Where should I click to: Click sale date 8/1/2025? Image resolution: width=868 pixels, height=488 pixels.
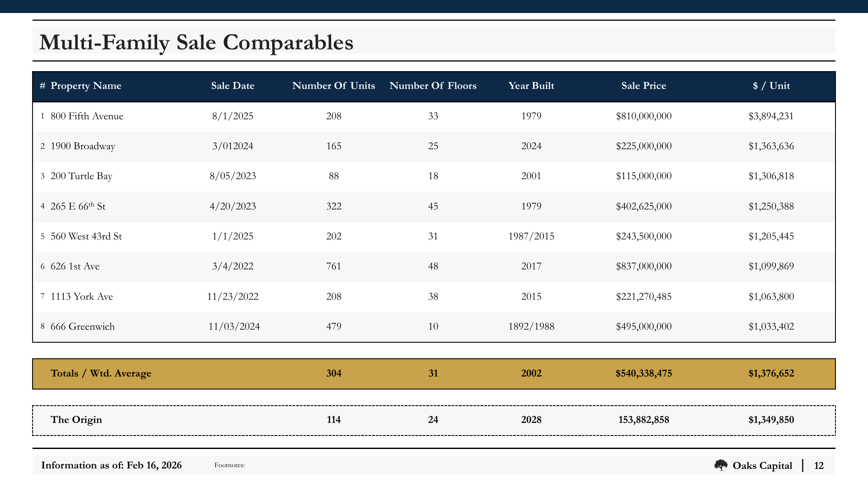233,116
